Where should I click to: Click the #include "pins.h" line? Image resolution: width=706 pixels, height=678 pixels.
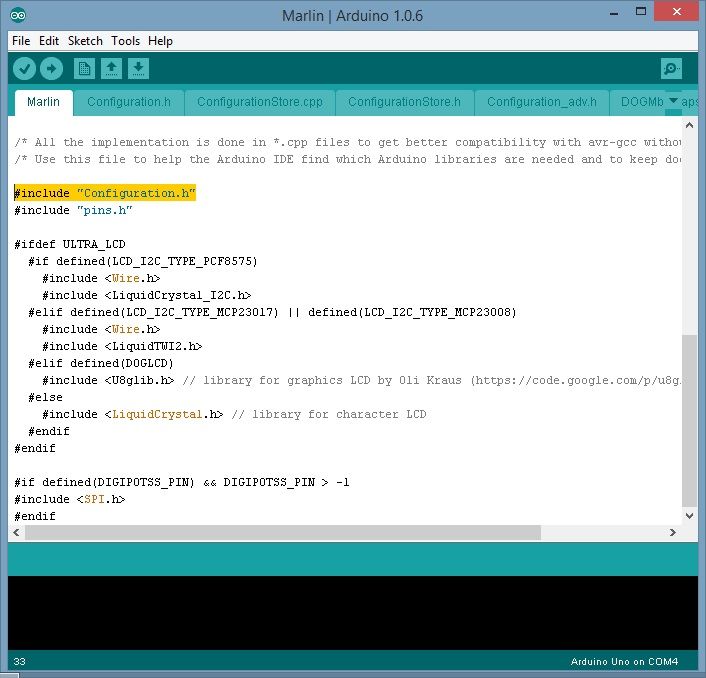[x=73, y=210]
